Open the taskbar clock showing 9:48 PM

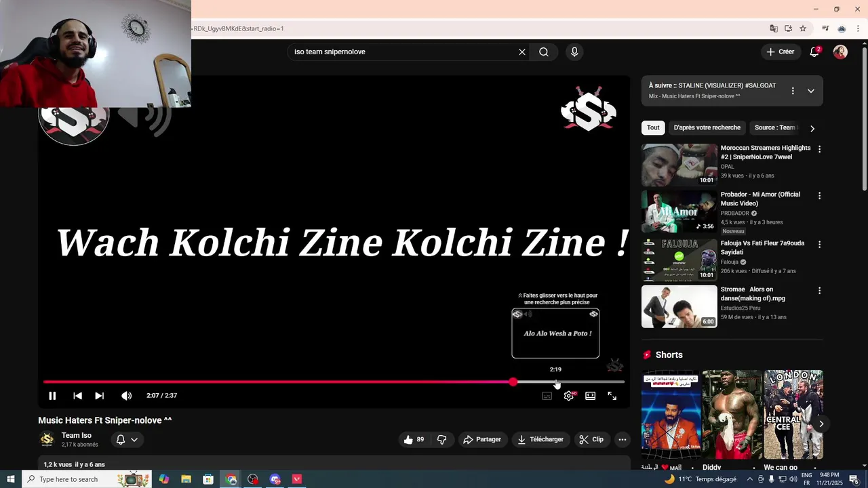click(829, 479)
